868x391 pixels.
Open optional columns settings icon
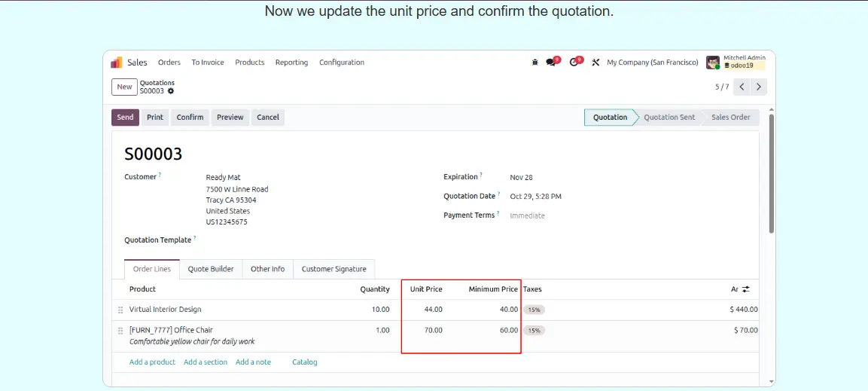pyautogui.click(x=745, y=289)
